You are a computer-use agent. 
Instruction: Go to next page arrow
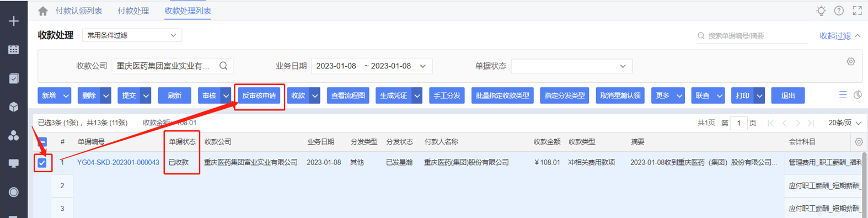[x=797, y=123]
